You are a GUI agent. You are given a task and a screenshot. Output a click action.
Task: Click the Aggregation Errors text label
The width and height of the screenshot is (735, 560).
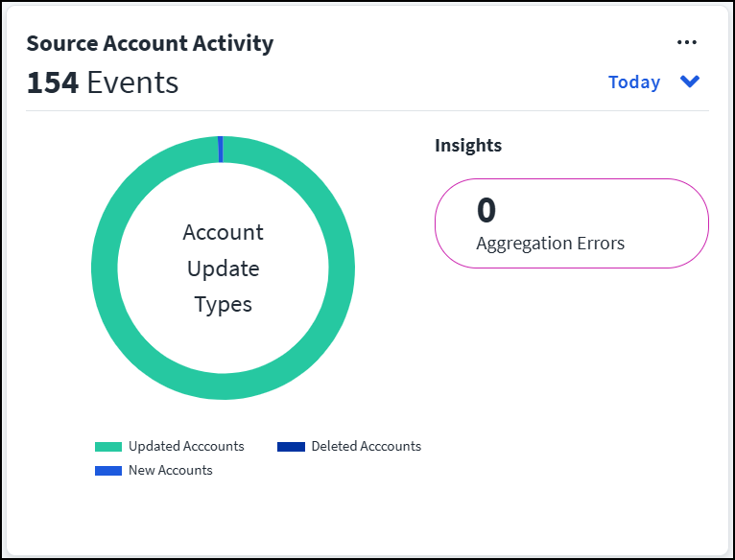pyautogui.click(x=551, y=244)
